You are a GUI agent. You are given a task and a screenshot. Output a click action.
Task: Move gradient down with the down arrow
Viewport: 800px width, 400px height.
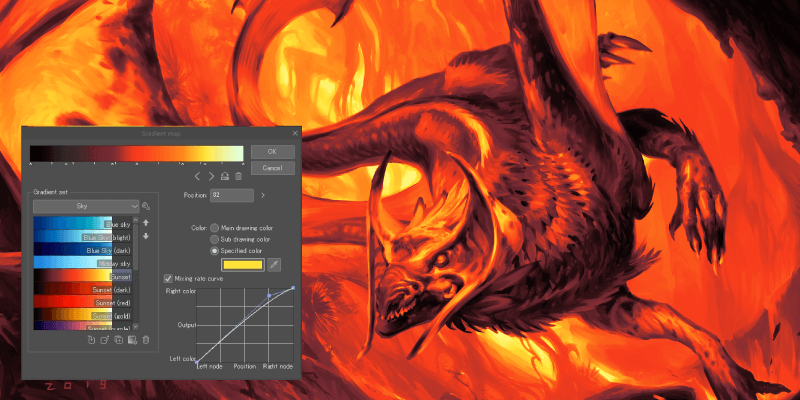coord(146,236)
